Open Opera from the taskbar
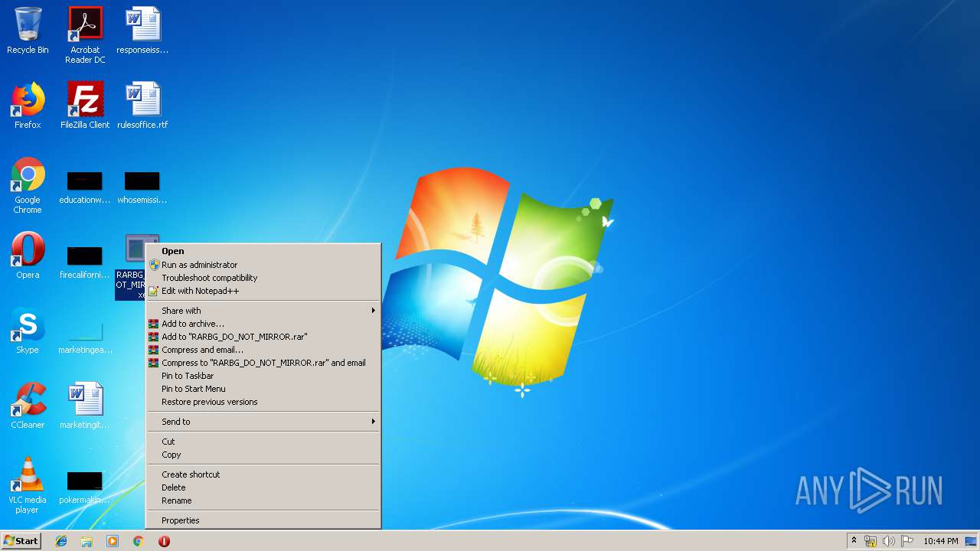This screenshot has width=980, height=551. click(x=164, y=541)
